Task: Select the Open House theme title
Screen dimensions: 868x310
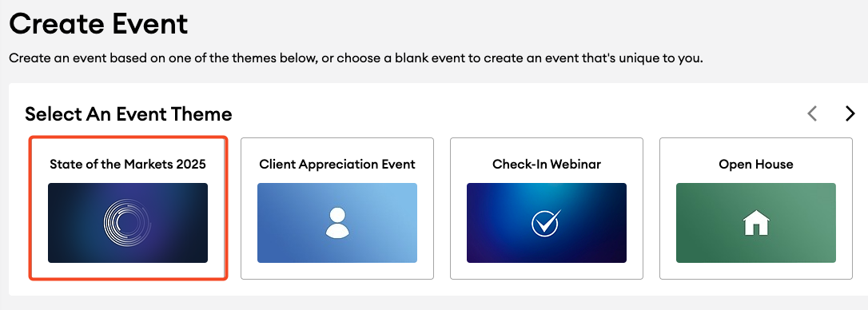Action: point(755,165)
